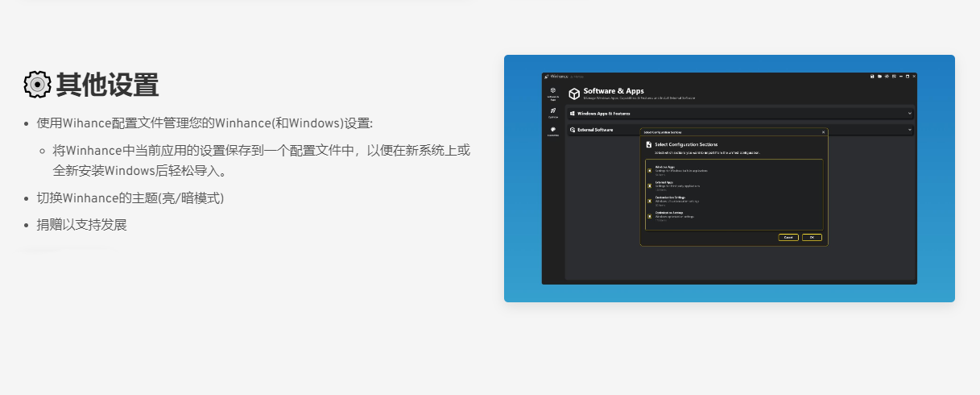Click the 使用Wihance配置文件管理 bullet text
This screenshot has height=395, width=980.
coord(205,123)
